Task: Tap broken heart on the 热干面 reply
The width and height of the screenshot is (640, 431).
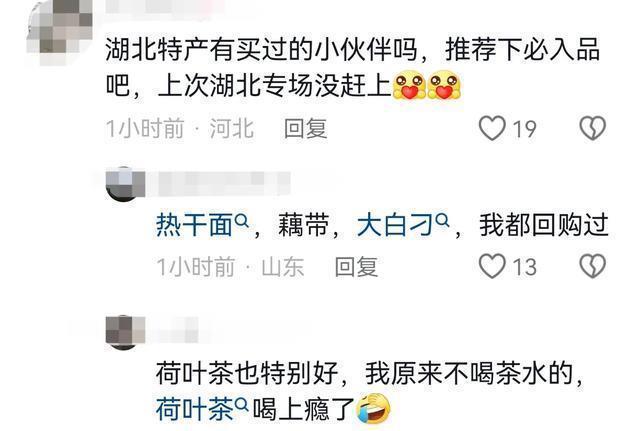Action: click(593, 266)
